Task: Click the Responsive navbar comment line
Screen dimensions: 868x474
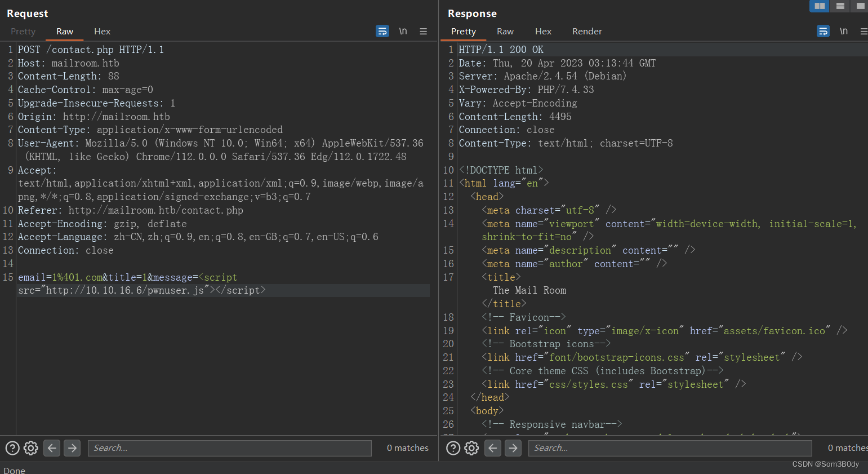Action: 552,424
